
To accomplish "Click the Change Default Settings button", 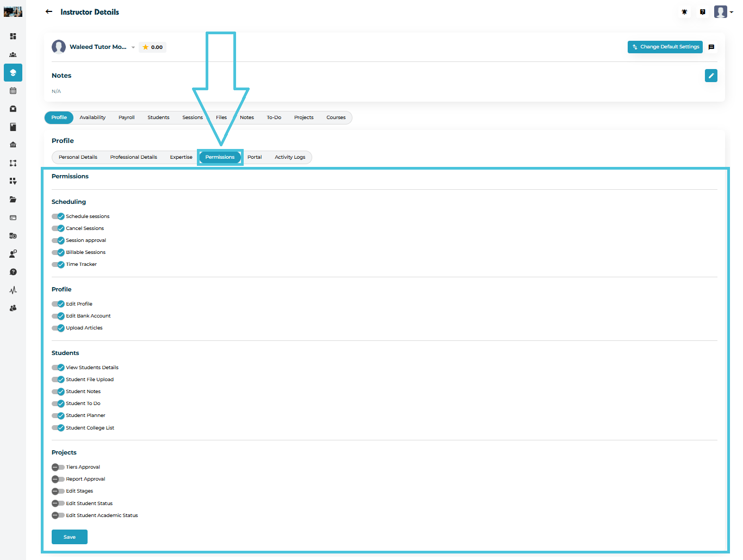I will [665, 47].
